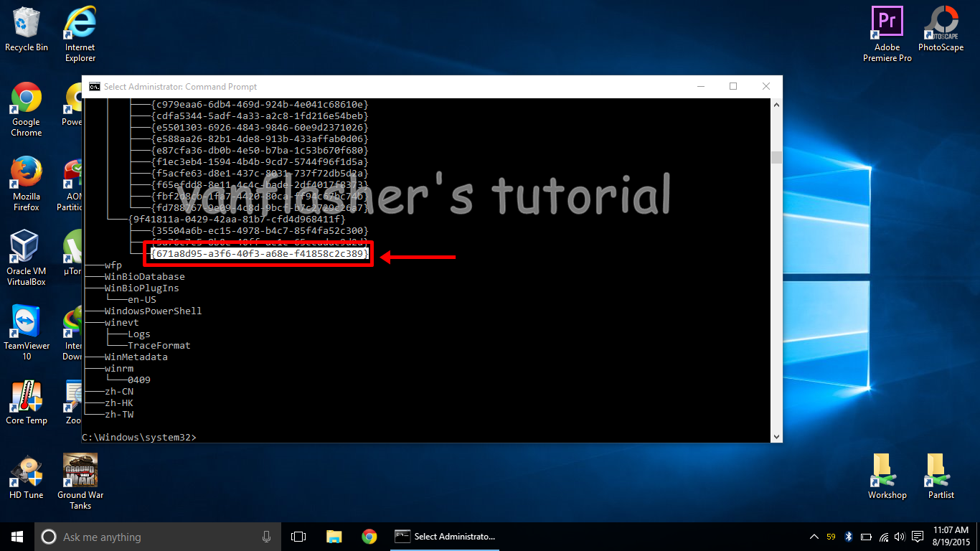The width and height of the screenshot is (980, 551).
Task: Open the Command Prompt title bar menu
Action: click(x=93, y=85)
